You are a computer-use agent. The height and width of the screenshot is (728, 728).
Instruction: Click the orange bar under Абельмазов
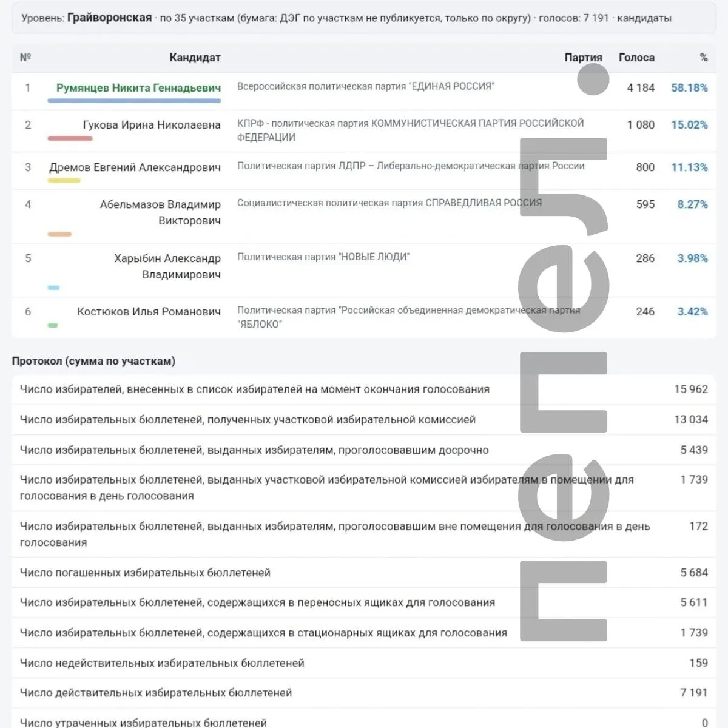point(59,234)
